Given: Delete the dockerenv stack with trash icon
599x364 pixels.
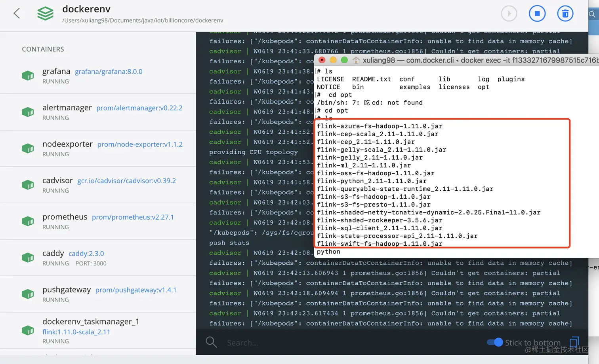Looking at the screenshot, I should 565,13.
